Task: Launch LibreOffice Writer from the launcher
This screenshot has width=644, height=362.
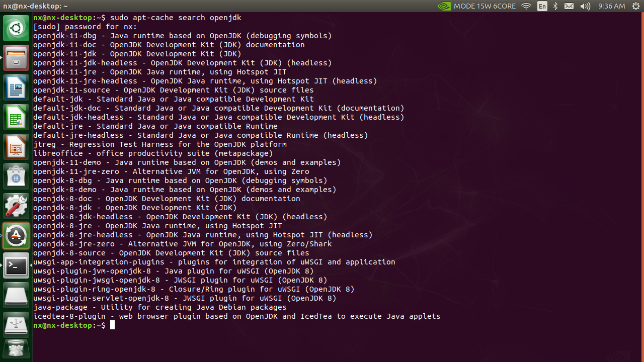Action: point(16,87)
